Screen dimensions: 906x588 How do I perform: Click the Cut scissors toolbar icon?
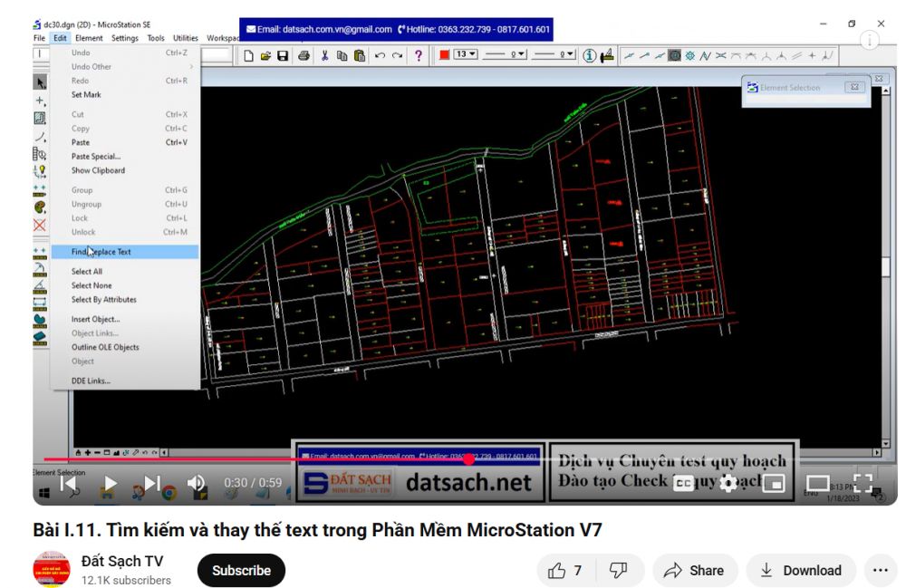click(325, 55)
